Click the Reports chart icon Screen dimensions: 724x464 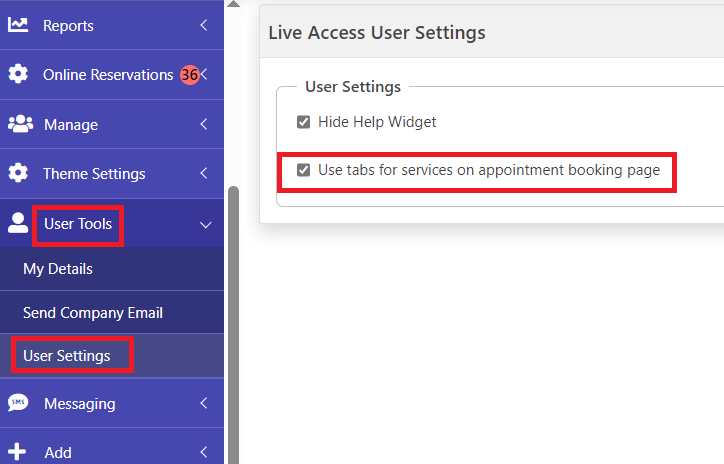(x=18, y=25)
